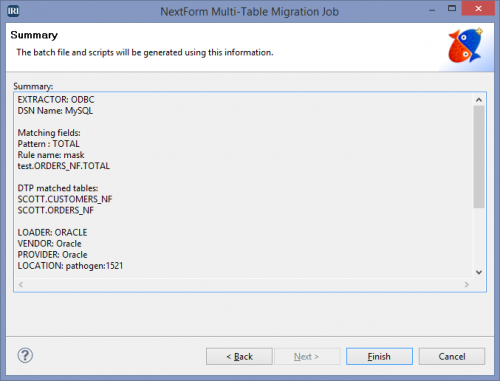This screenshot has width=500, height=381.
Task: Click the horizontal scroll left arrow
Action: tap(21, 284)
